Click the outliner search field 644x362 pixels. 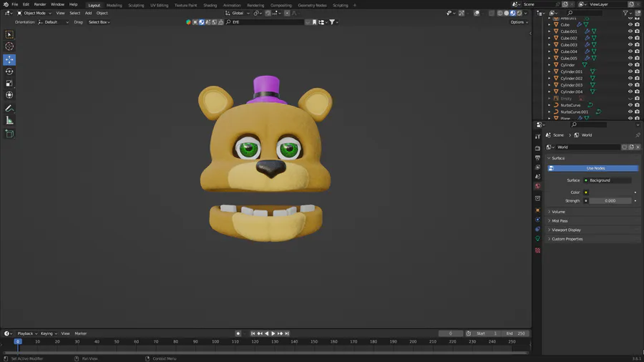pyautogui.click(x=585, y=13)
